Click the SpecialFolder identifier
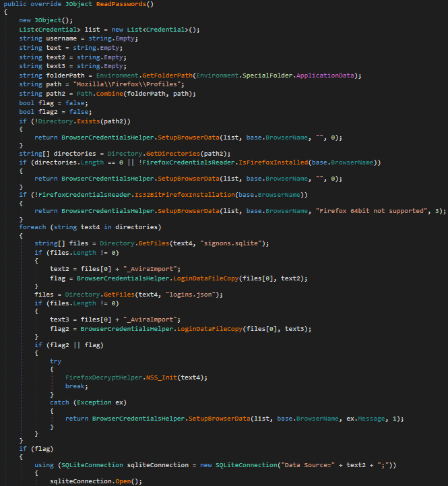 267,75
